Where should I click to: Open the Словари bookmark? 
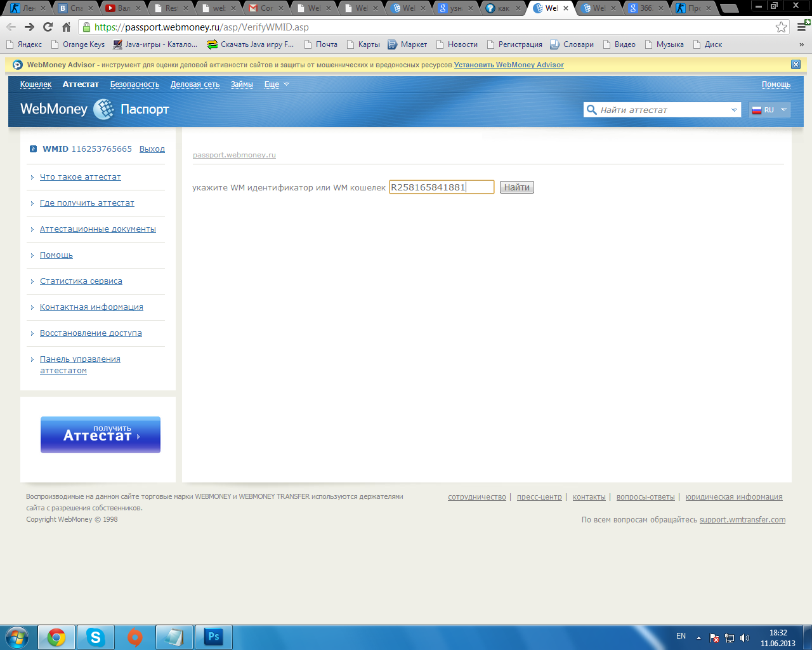coord(572,44)
